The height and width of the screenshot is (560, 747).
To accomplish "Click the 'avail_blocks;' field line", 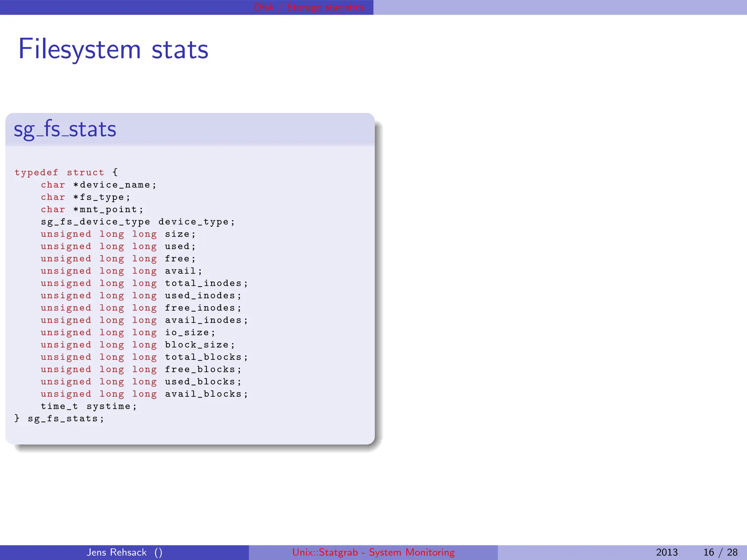I will (x=144, y=394).
